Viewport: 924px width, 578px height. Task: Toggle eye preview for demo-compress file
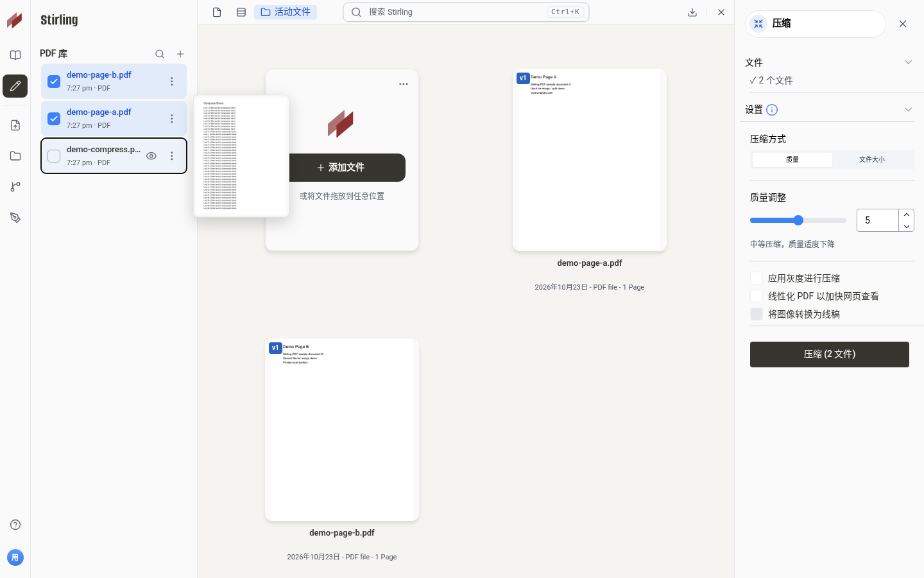(151, 156)
